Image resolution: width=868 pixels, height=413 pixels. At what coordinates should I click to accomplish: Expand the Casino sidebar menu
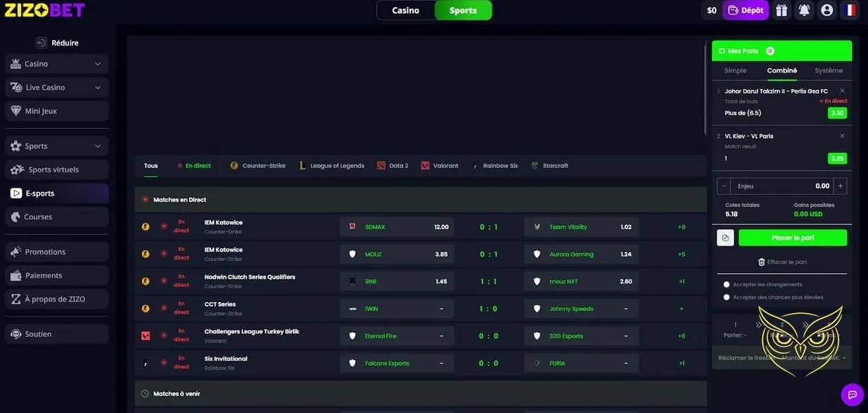pos(97,64)
